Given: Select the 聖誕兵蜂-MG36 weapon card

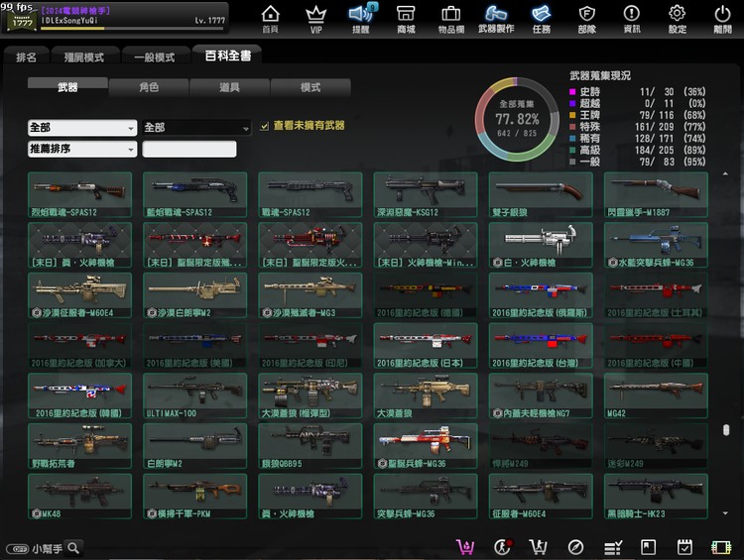Looking at the screenshot, I should pyautogui.click(x=426, y=446).
